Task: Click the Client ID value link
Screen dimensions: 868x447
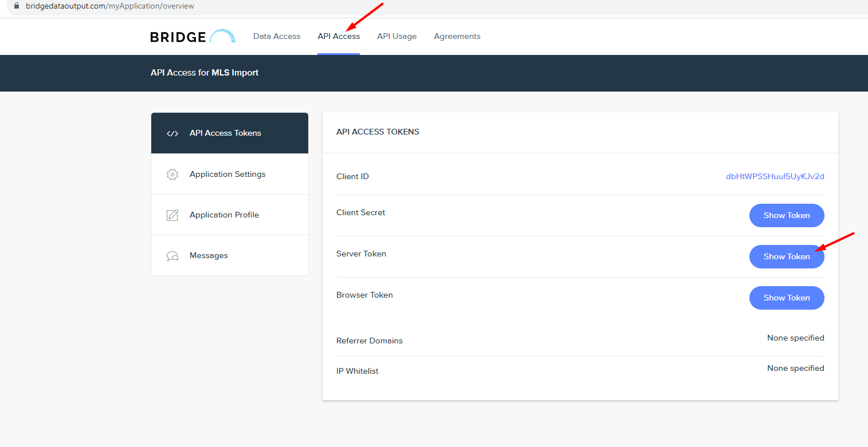Action: pyautogui.click(x=775, y=176)
